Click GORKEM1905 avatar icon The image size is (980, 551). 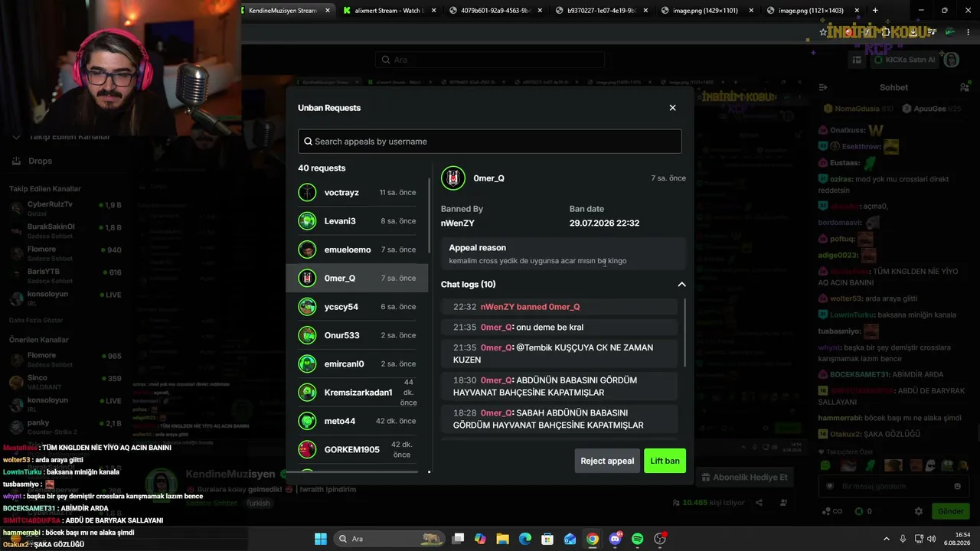[307, 449]
